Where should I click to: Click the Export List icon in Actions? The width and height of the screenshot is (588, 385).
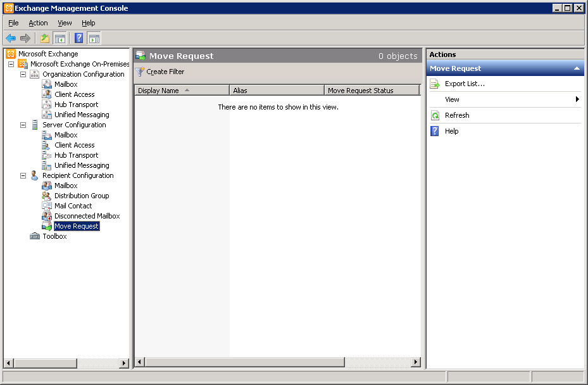coord(435,84)
